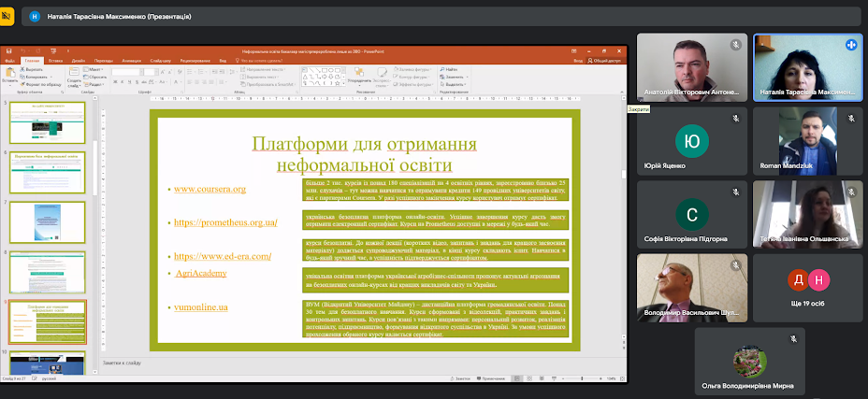Click the Replace (Заменить) icon
The width and height of the screenshot is (868, 399).
pyautogui.click(x=442, y=77)
